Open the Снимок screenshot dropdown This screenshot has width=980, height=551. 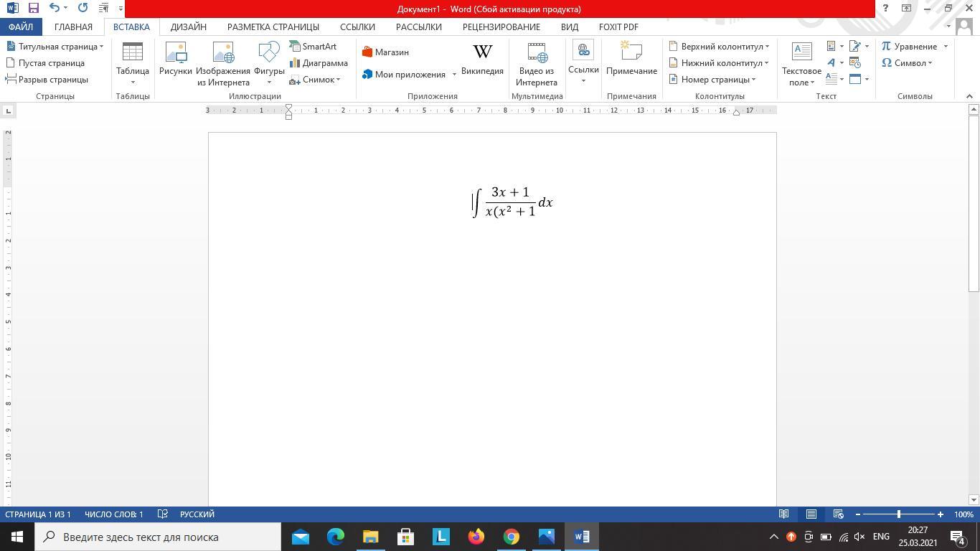[315, 79]
